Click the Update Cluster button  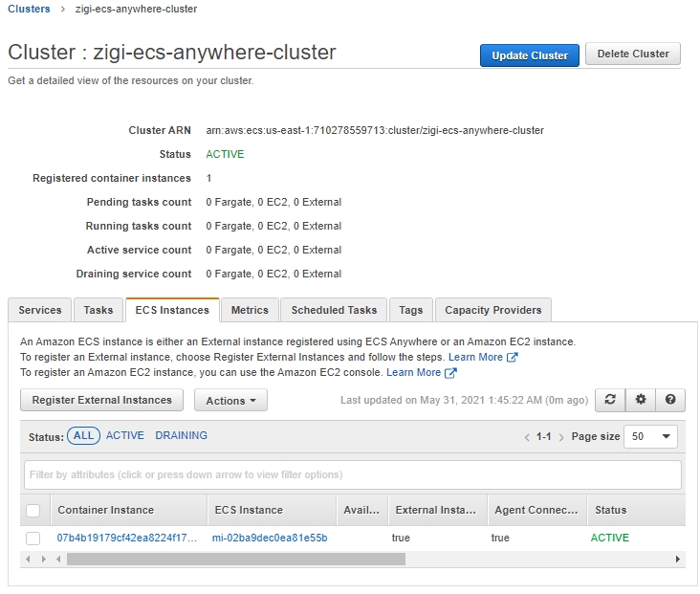point(530,55)
